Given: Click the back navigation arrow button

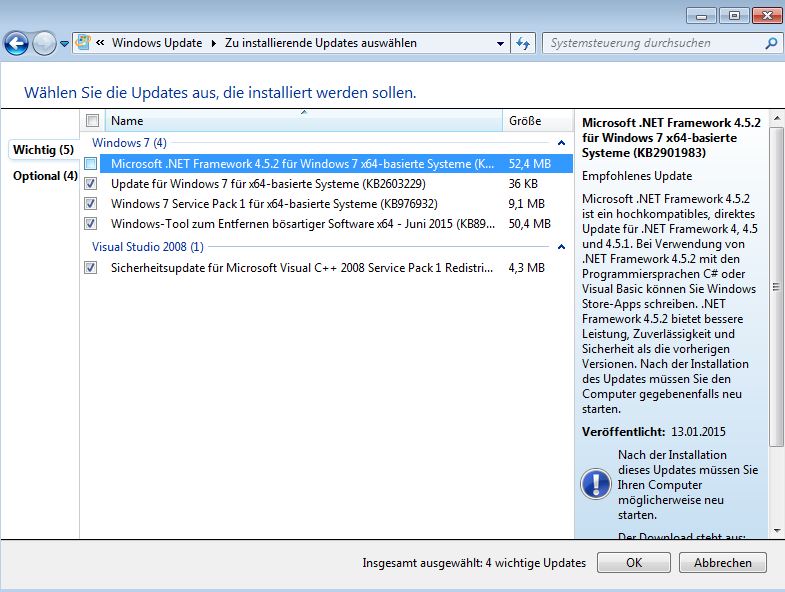Looking at the screenshot, I should (16, 44).
